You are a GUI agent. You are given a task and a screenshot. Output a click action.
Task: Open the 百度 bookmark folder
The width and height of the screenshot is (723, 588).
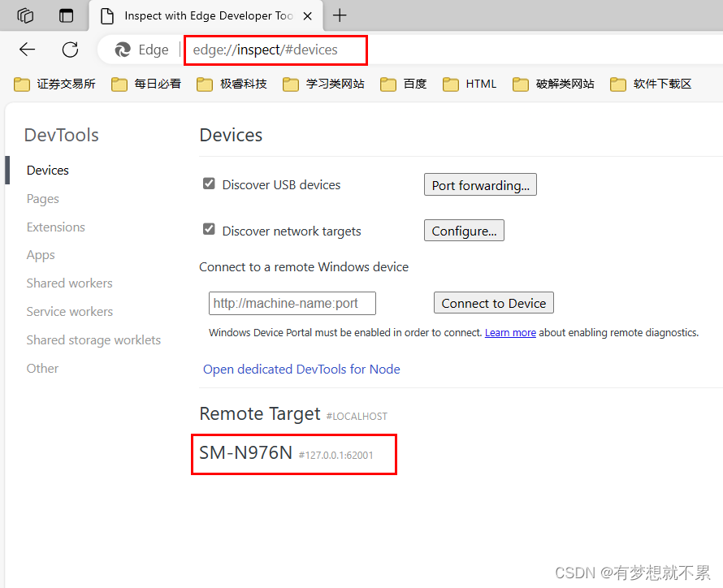pyautogui.click(x=404, y=84)
